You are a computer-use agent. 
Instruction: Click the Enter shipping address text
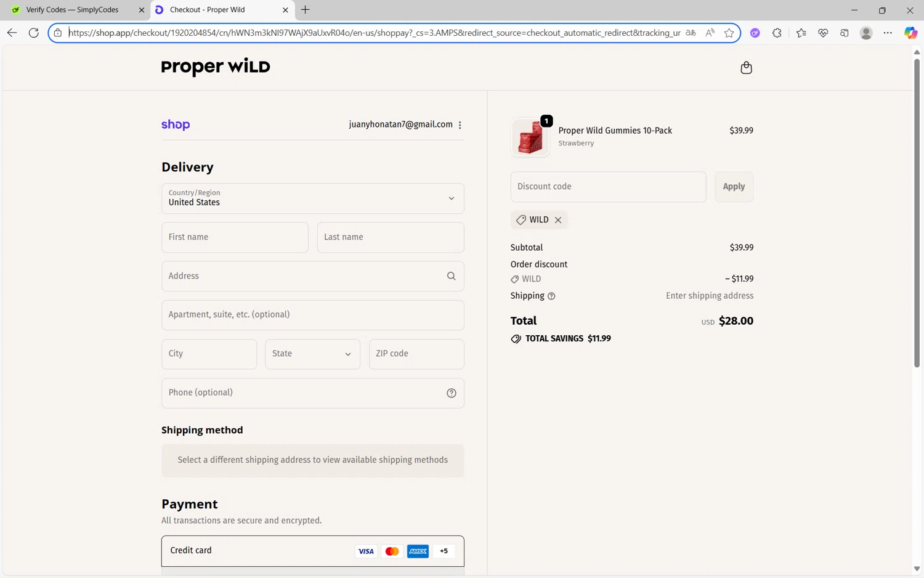pyautogui.click(x=710, y=296)
